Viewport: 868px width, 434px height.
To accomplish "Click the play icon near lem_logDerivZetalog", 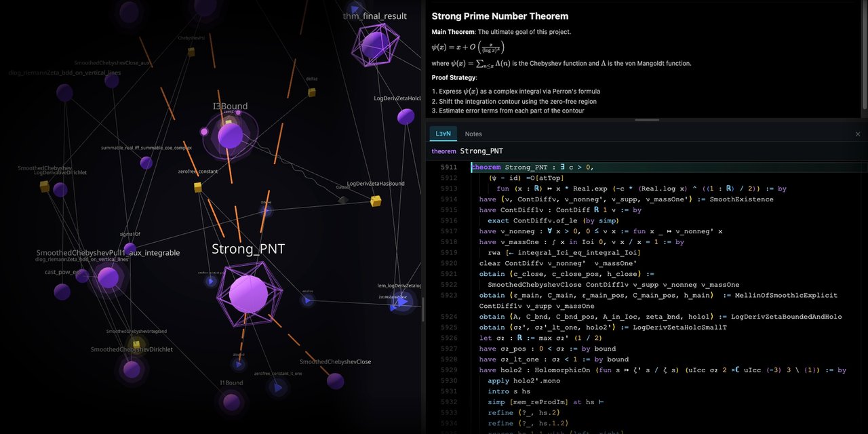I will [403, 302].
